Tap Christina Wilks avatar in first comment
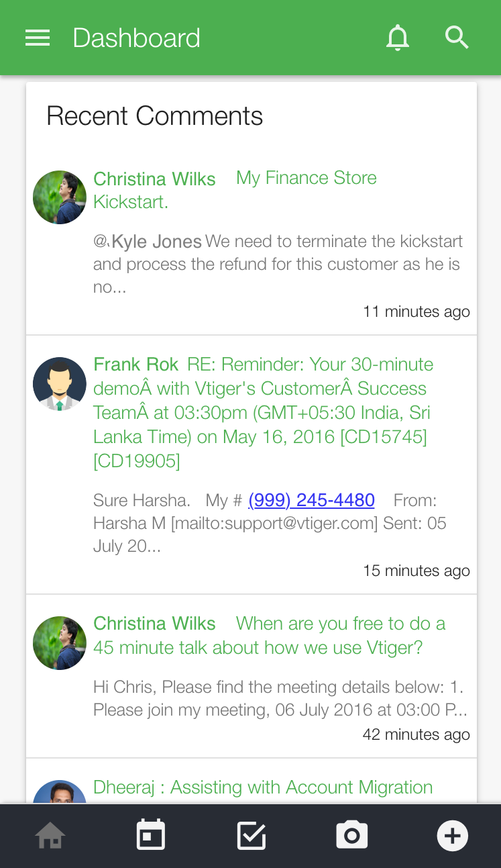Image resolution: width=501 pixels, height=868 pixels. click(x=60, y=197)
